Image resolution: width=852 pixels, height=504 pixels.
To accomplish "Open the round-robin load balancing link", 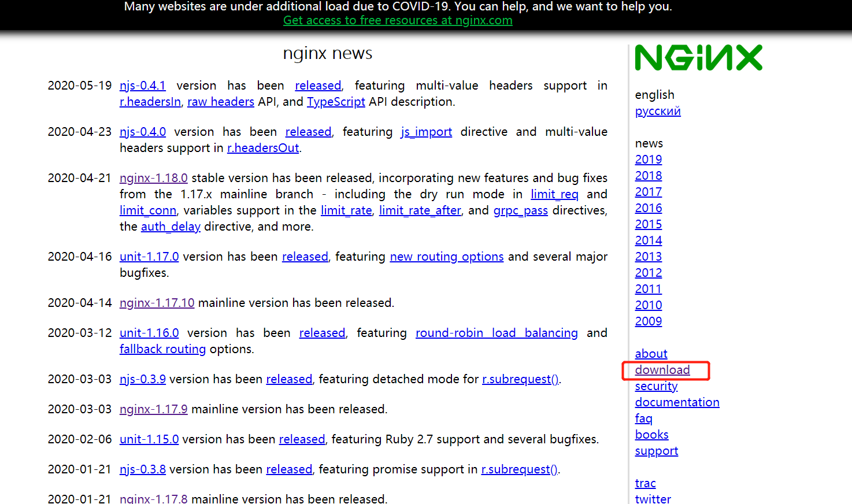I will (497, 333).
